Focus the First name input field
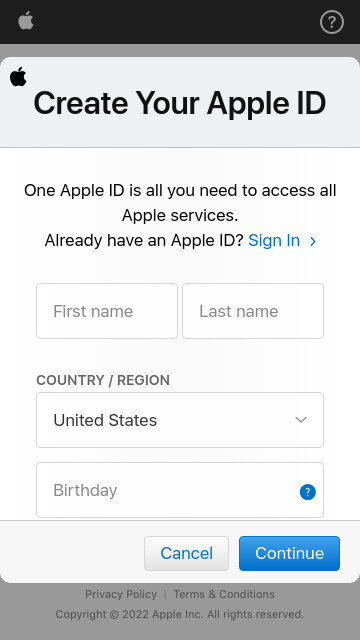 coord(107,311)
